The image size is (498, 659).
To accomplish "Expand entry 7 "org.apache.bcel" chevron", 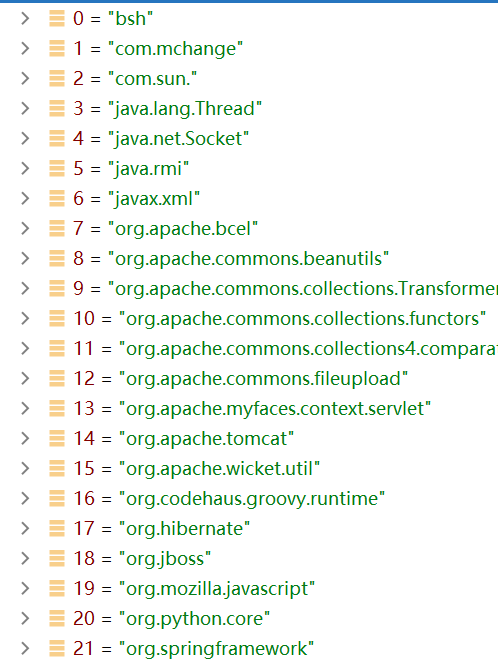I will (x=25, y=229).
